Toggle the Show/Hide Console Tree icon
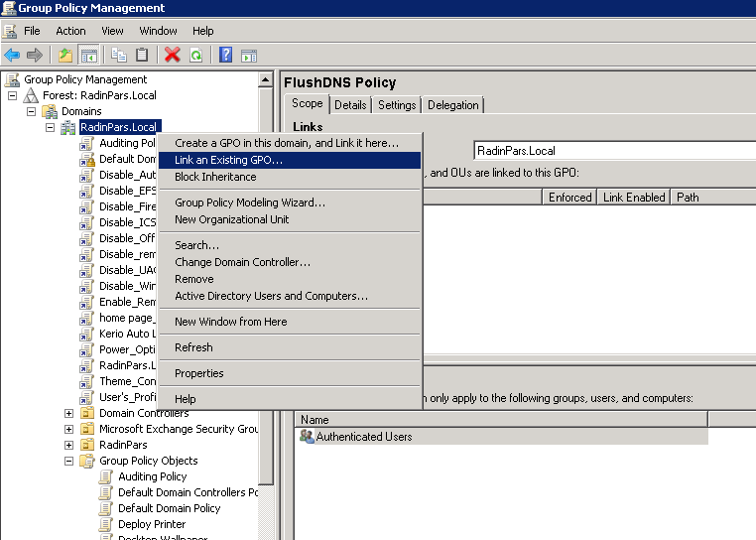Screen dimensions: 756x540 coord(88,56)
